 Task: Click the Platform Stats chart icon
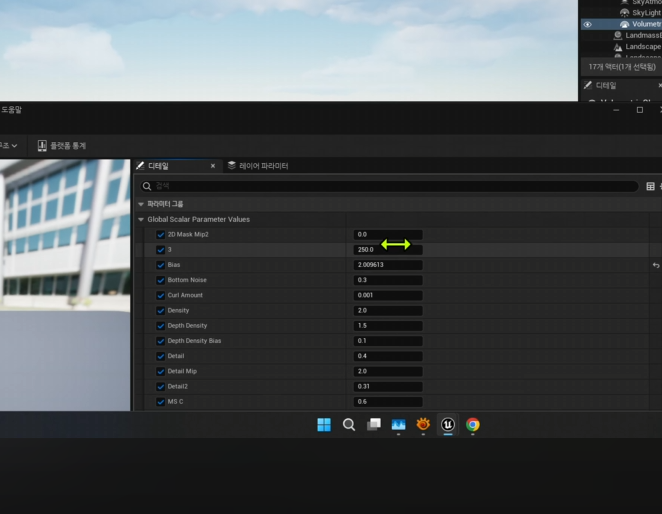42,146
